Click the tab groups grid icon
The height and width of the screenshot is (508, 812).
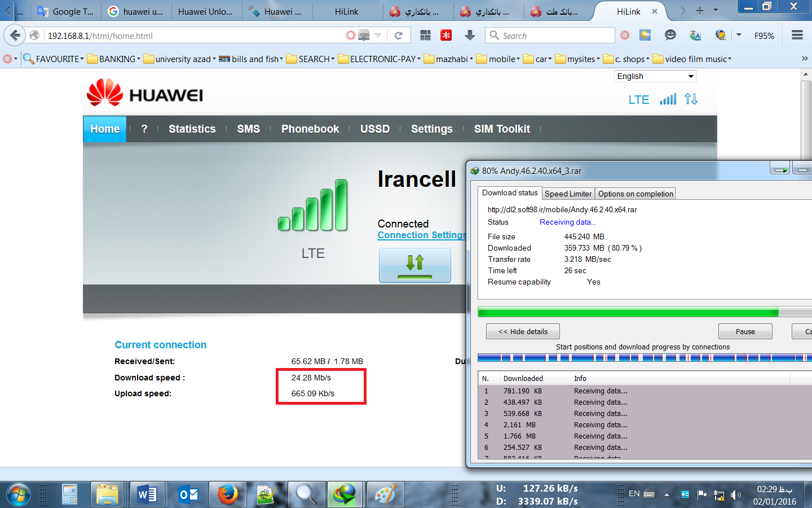point(426,36)
